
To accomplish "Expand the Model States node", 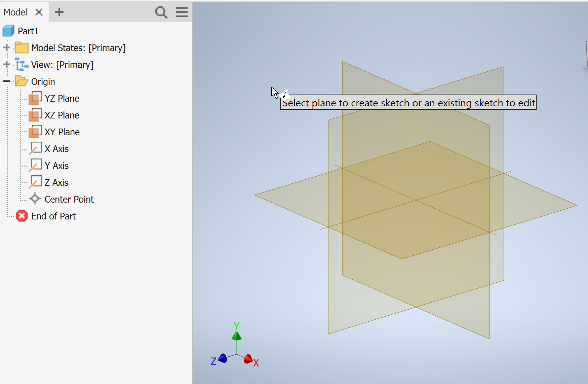I will tap(6, 48).
